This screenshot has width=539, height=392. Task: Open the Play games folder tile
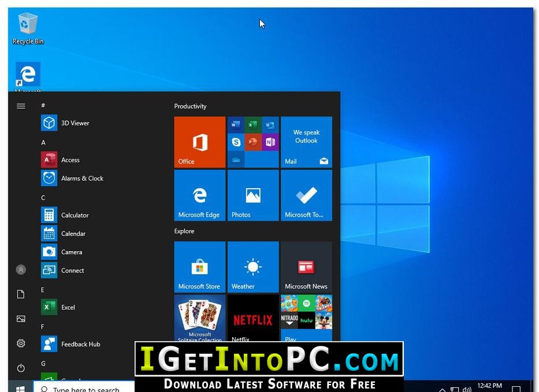click(306, 318)
